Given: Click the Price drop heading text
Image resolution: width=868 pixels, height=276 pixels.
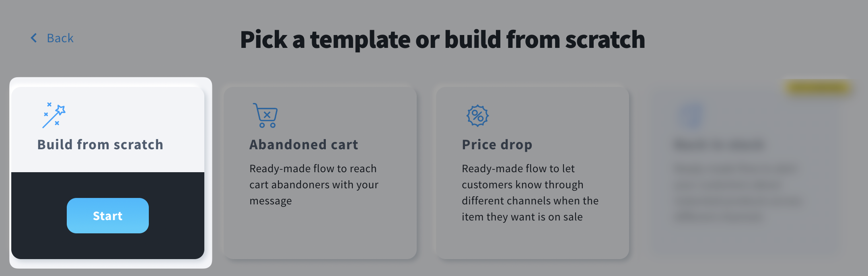Looking at the screenshot, I should 497,144.
